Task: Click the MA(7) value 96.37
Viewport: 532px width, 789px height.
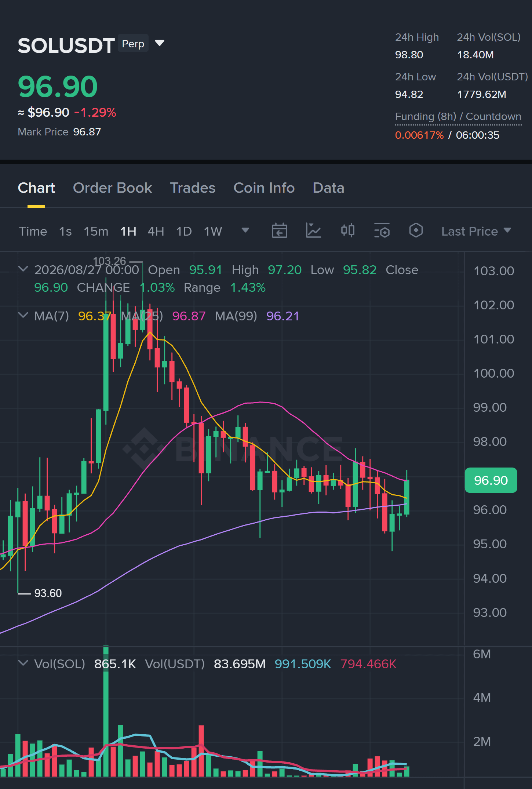Action: [x=95, y=316]
